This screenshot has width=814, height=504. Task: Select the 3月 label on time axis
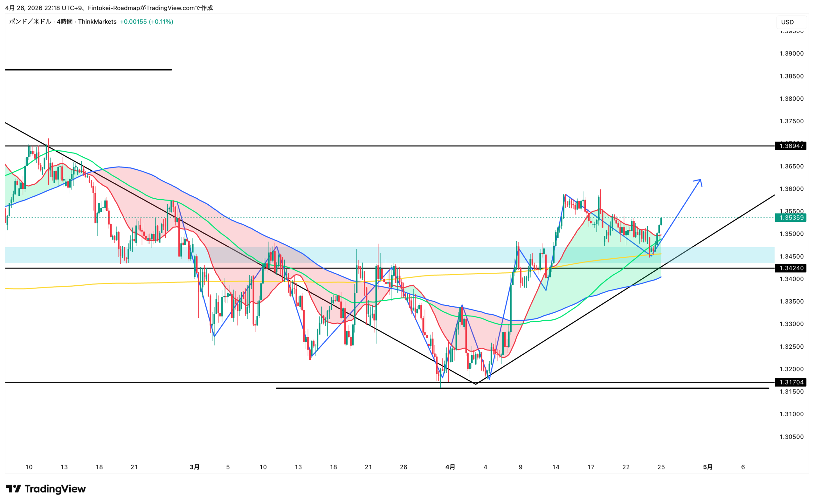[x=194, y=467]
